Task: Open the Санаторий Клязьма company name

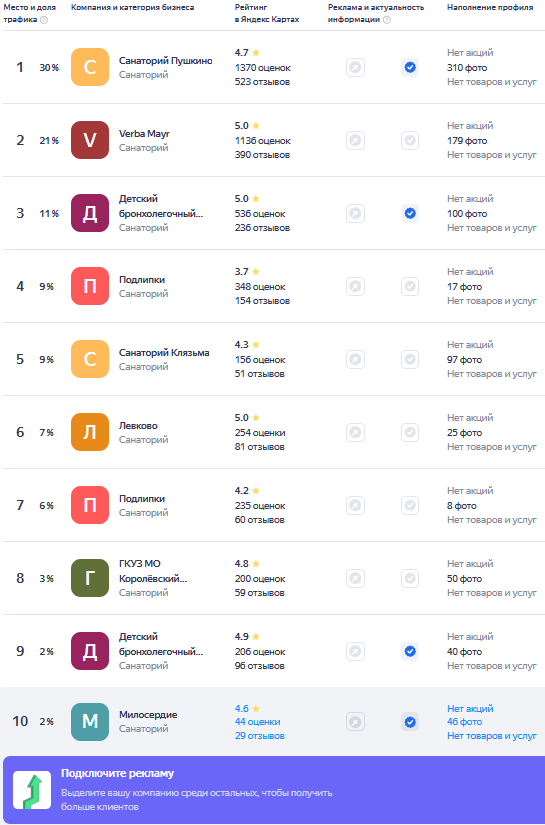Action: 164,353
